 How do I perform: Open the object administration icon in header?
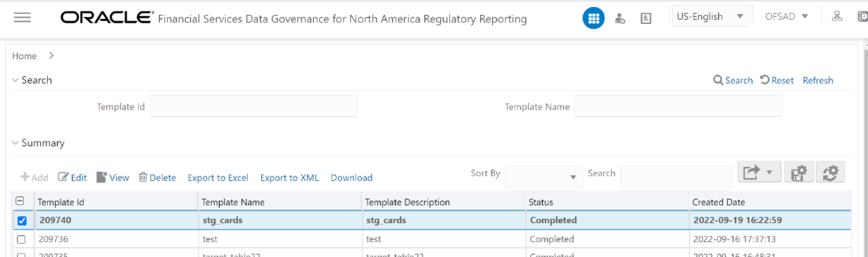[x=646, y=18]
